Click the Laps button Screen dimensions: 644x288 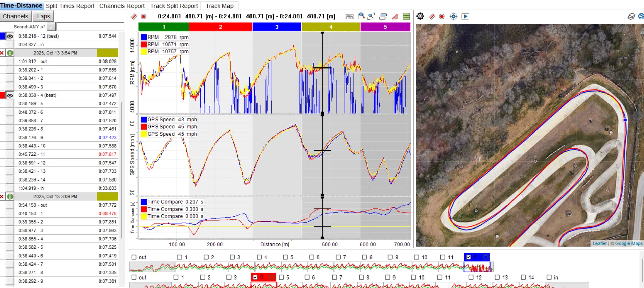(43, 16)
